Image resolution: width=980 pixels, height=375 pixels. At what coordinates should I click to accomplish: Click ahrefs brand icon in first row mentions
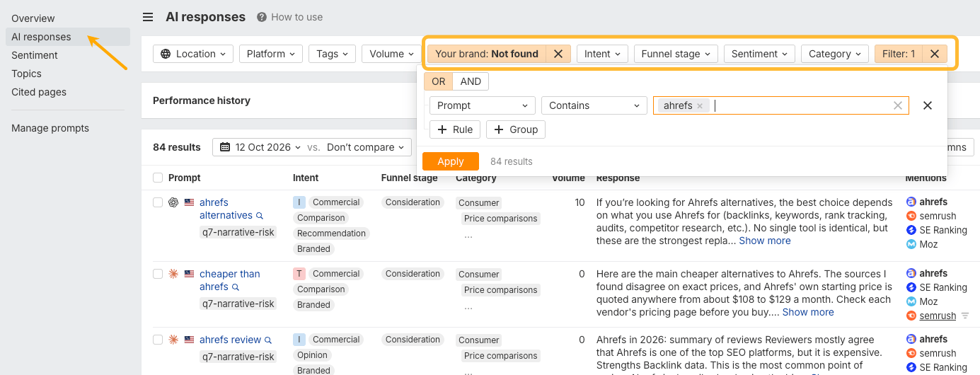911,202
